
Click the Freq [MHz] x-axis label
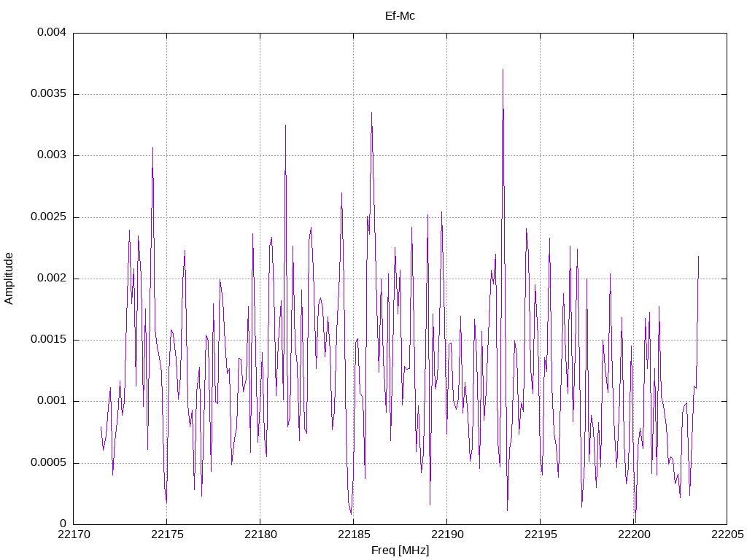400,551
